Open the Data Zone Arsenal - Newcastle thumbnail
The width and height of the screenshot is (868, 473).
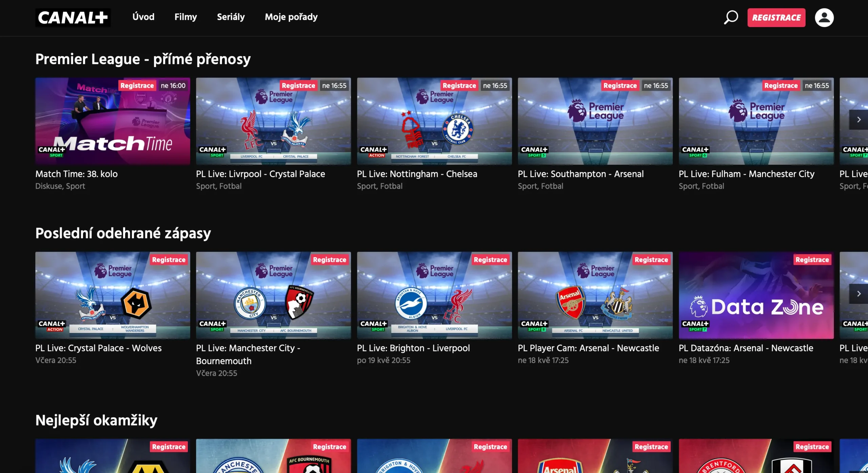(756, 295)
